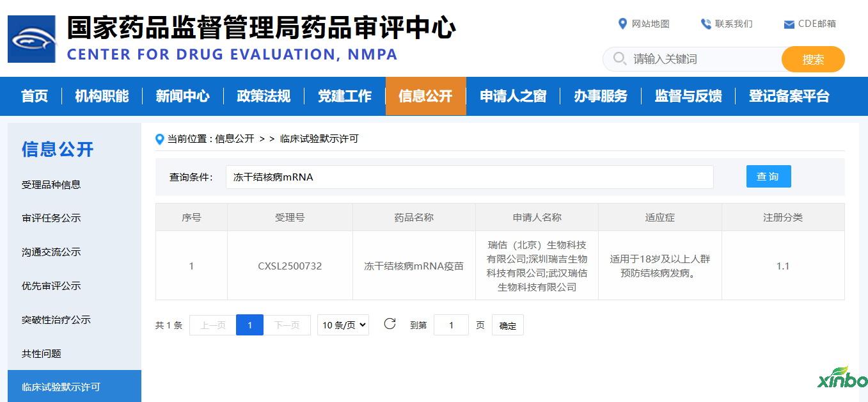Image resolution: width=868 pixels, height=402 pixels.
Task: Click acceptance number CXSL2500732
Action: click(290, 266)
